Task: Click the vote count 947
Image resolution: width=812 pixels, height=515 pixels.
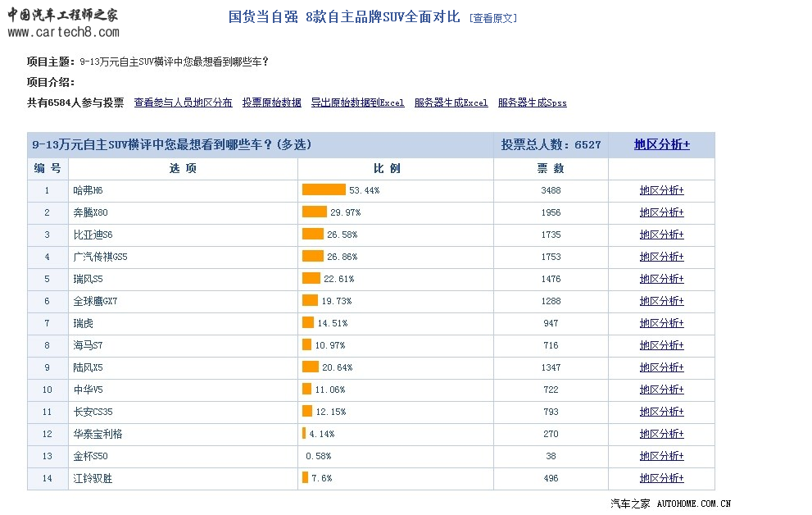Action: pyautogui.click(x=551, y=323)
